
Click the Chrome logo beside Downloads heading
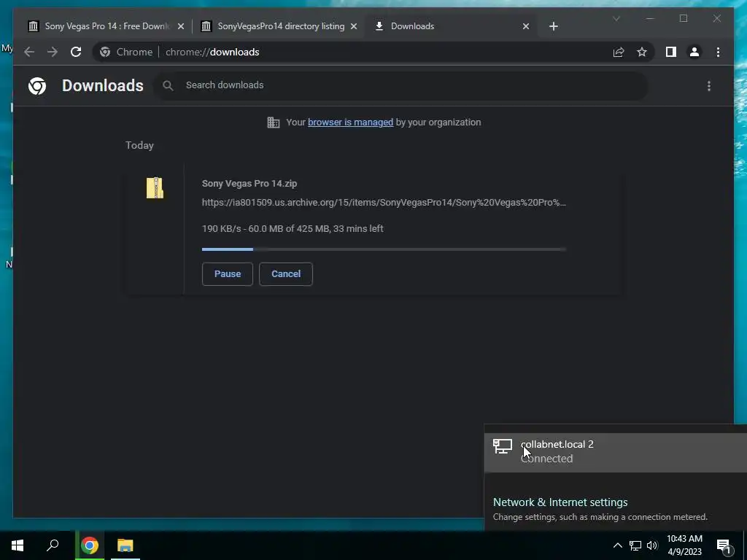(x=37, y=86)
